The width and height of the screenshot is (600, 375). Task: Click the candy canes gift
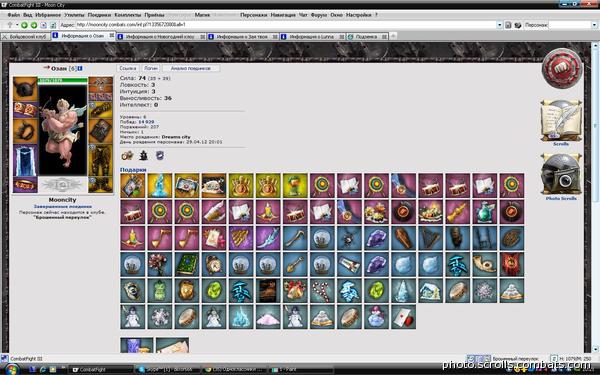point(322,290)
